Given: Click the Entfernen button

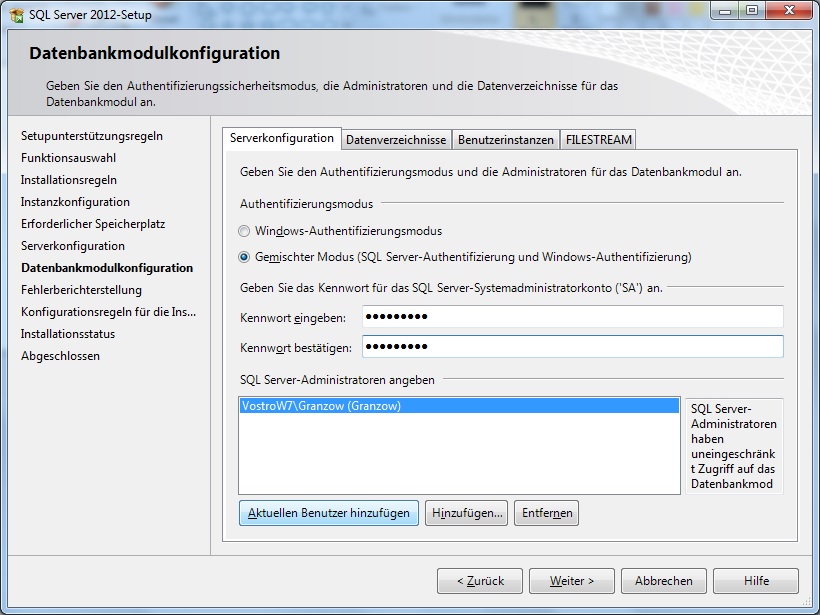Looking at the screenshot, I should click(x=546, y=513).
